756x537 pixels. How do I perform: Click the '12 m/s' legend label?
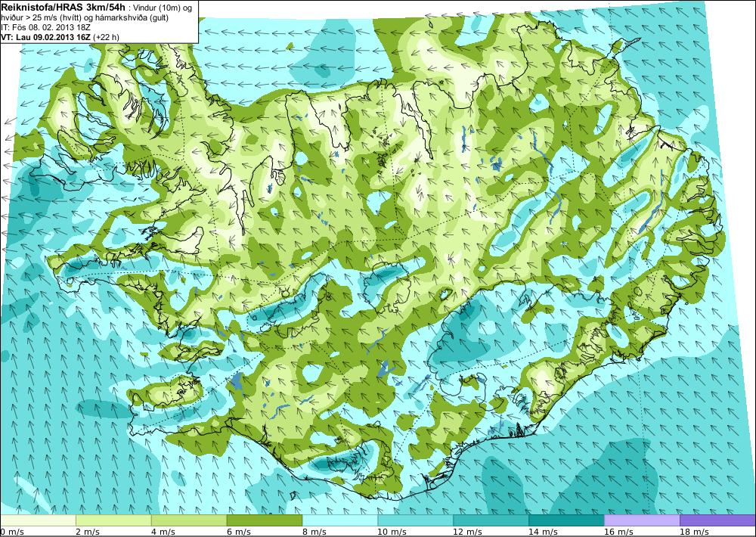coord(467,532)
